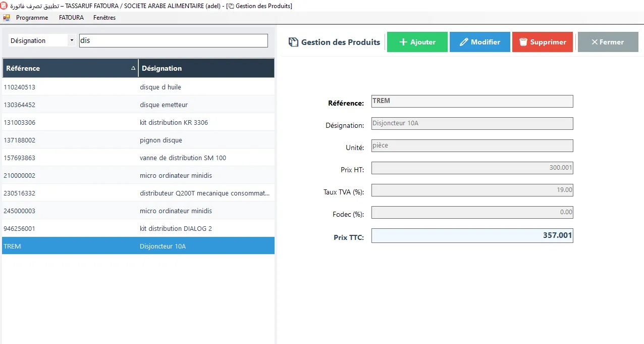
Task: Click the Taux TVA field 19.00
Action: tap(472, 190)
